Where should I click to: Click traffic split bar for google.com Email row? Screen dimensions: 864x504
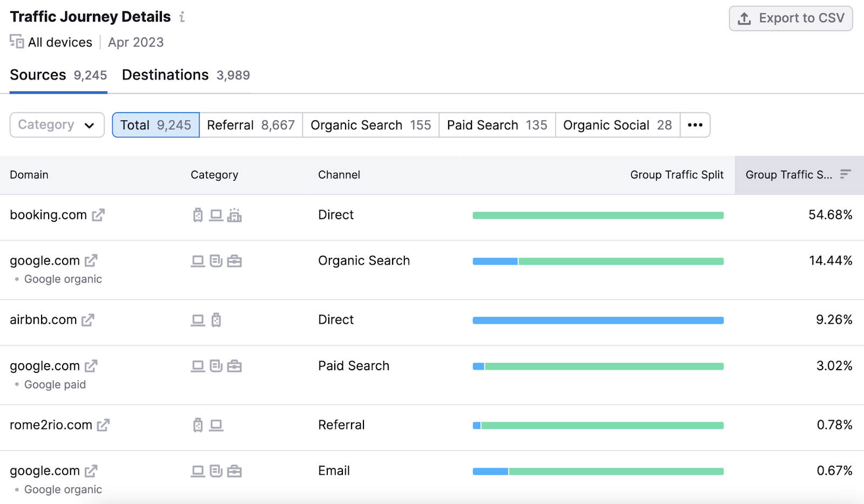click(598, 472)
